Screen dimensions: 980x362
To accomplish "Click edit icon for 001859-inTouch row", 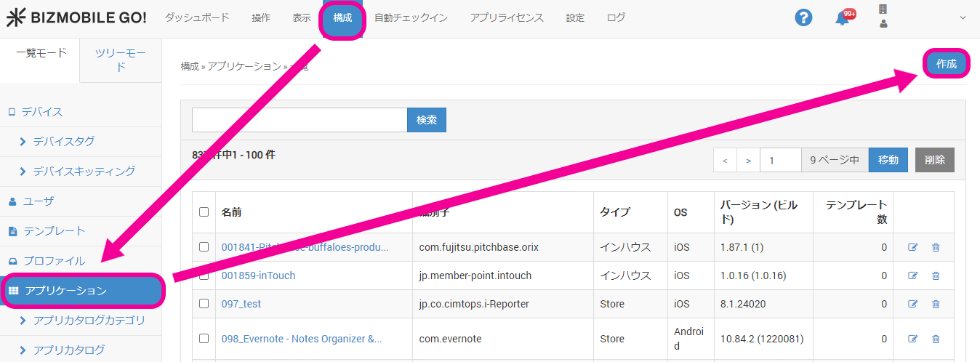I will point(912,275).
